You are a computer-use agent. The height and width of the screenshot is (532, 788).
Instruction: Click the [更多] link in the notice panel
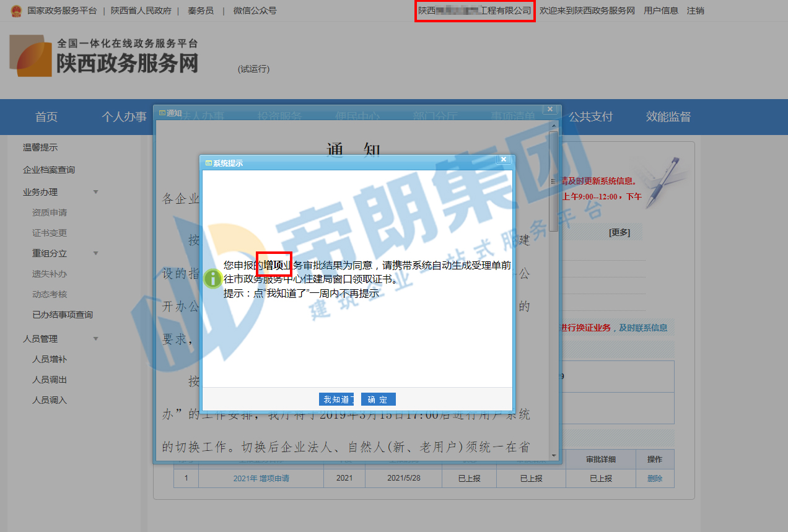point(619,232)
